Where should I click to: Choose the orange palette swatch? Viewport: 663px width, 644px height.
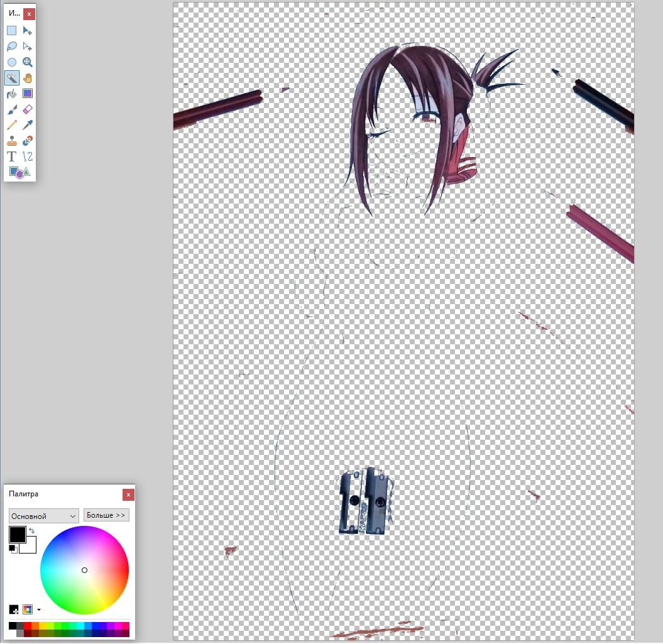tap(35, 625)
